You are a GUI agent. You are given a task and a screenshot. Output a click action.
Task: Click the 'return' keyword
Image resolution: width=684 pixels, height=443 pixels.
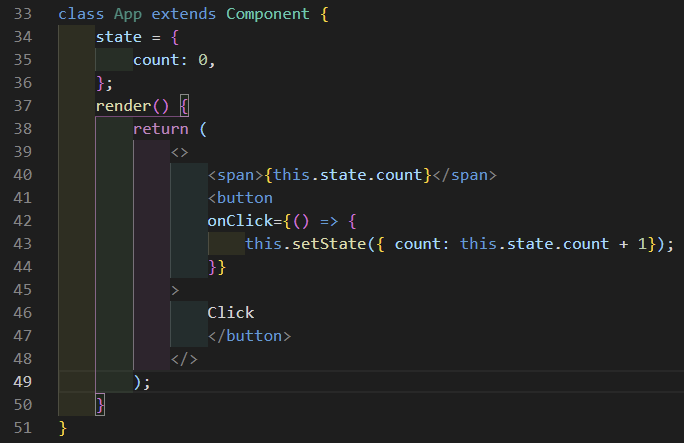pos(161,129)
